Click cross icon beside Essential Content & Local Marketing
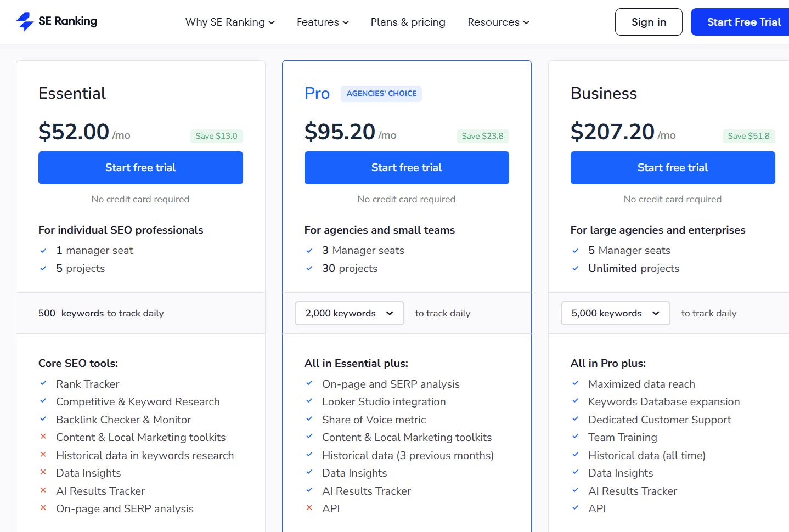789x532 pixels. point(43,437)
